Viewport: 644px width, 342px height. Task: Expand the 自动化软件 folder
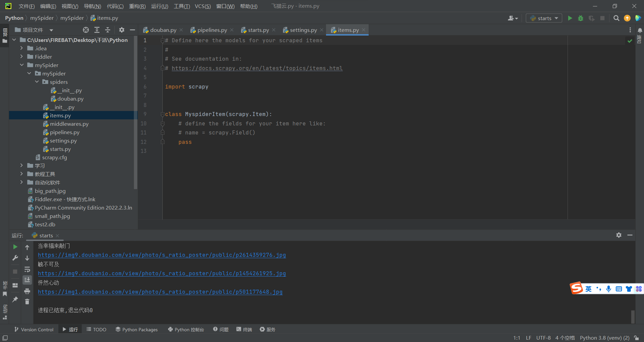tap(21, 182)
